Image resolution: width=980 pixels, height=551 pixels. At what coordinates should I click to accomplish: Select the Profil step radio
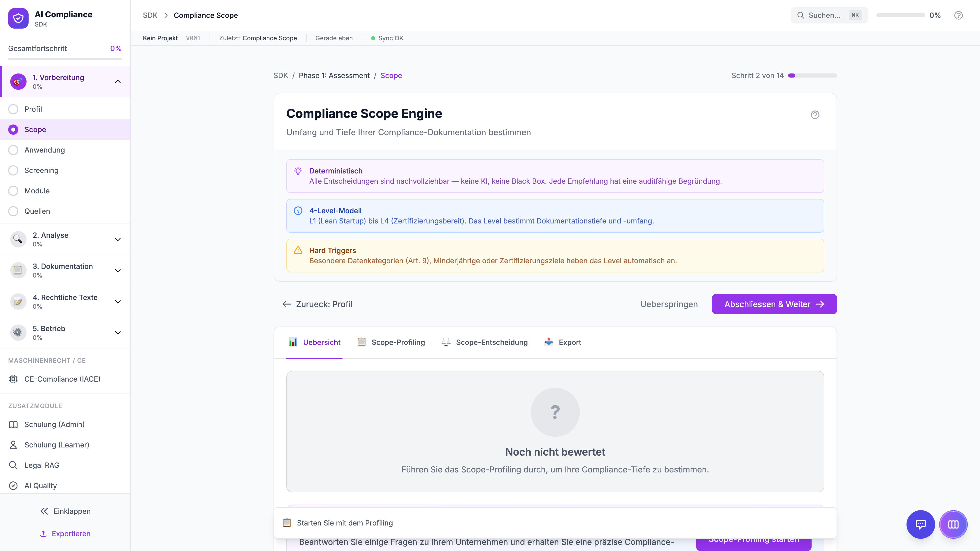(x=13, y=109)
